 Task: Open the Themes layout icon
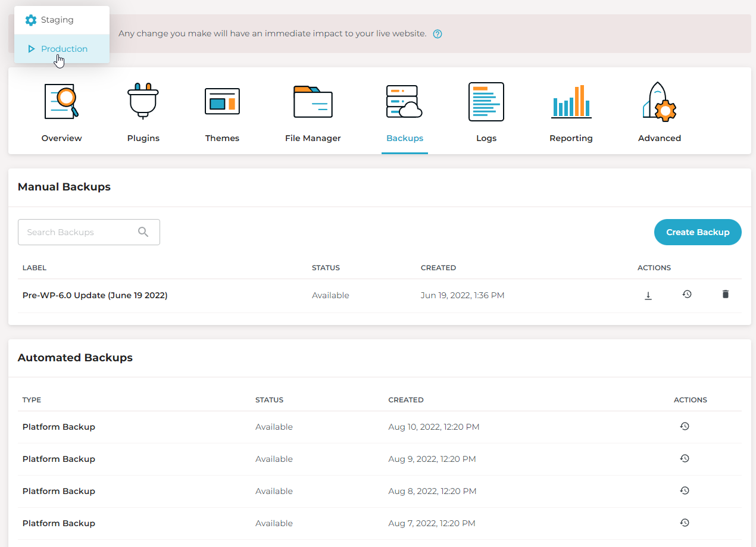click(x=222, y=101)
